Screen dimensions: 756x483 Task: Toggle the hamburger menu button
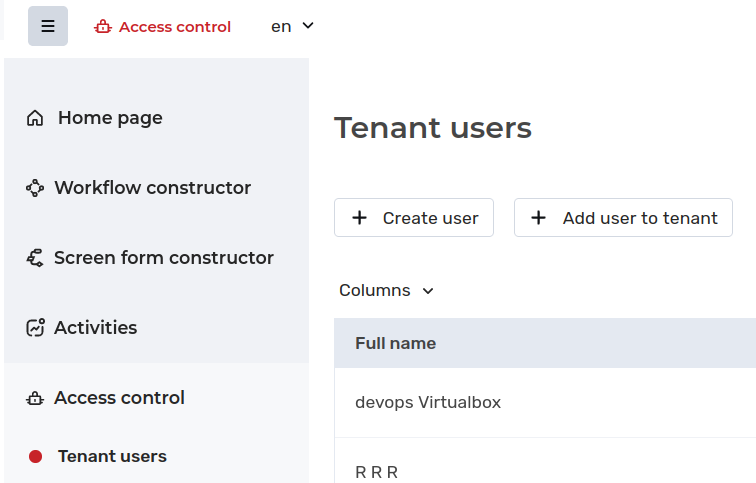[x=48, y=26]
